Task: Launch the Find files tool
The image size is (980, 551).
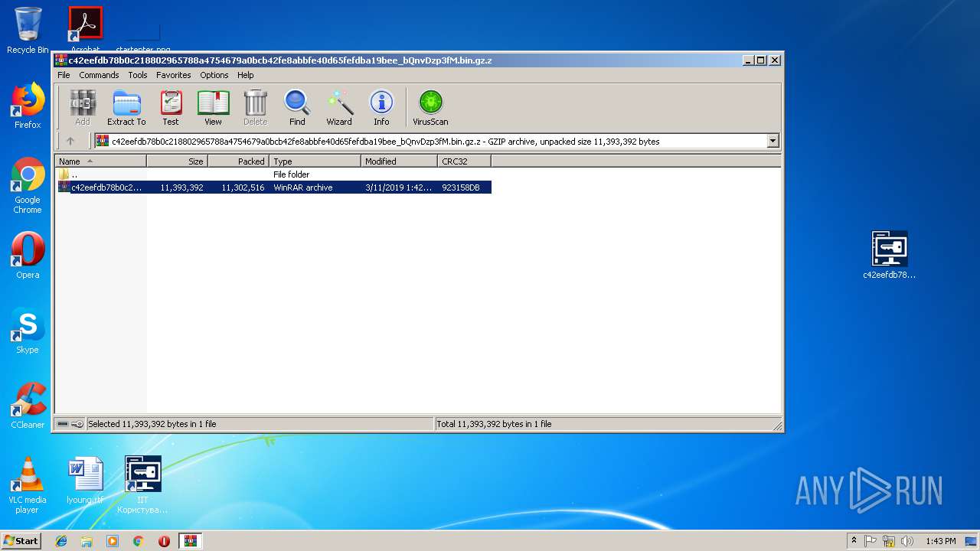Action: [x=297, y=108]
